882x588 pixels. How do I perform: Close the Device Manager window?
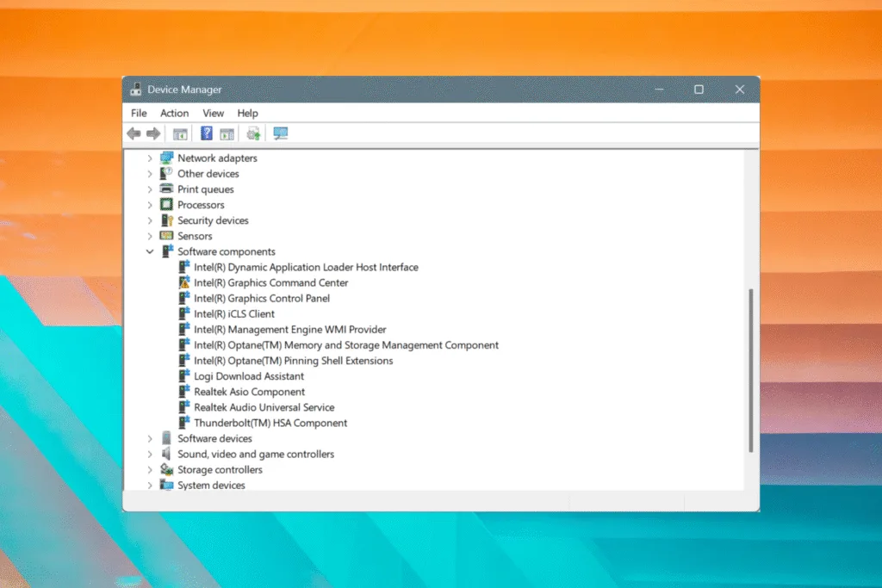click(x=740, y=90)
